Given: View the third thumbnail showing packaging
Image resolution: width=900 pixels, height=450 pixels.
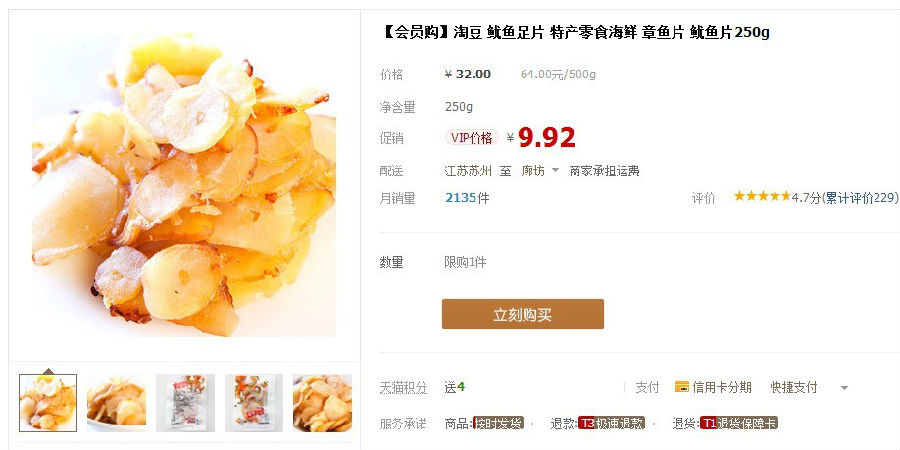Looking at the screenshot, I should point(185,403).
